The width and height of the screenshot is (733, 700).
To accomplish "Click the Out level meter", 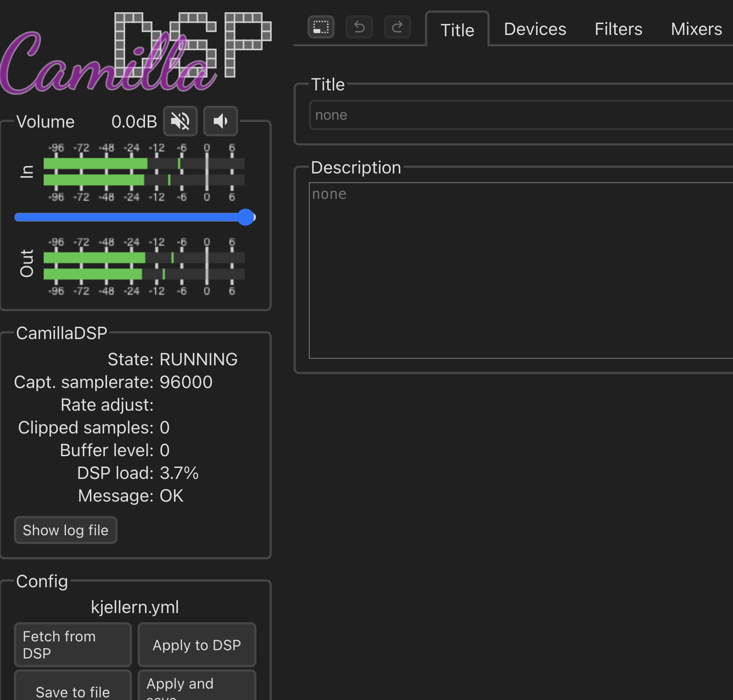I will 144,266.
